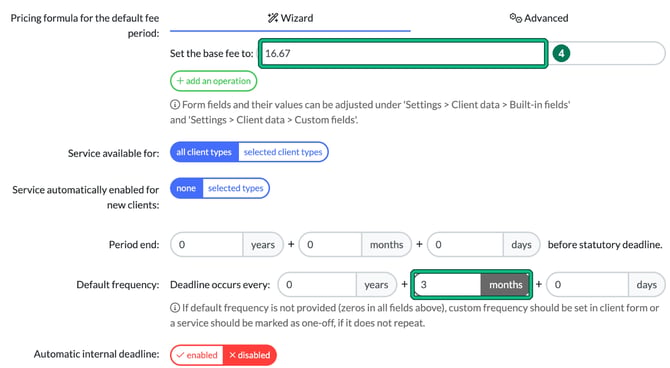Switch to the Wizard tab
The width and height of the screenshot is (670, 368).
[290, 18]
